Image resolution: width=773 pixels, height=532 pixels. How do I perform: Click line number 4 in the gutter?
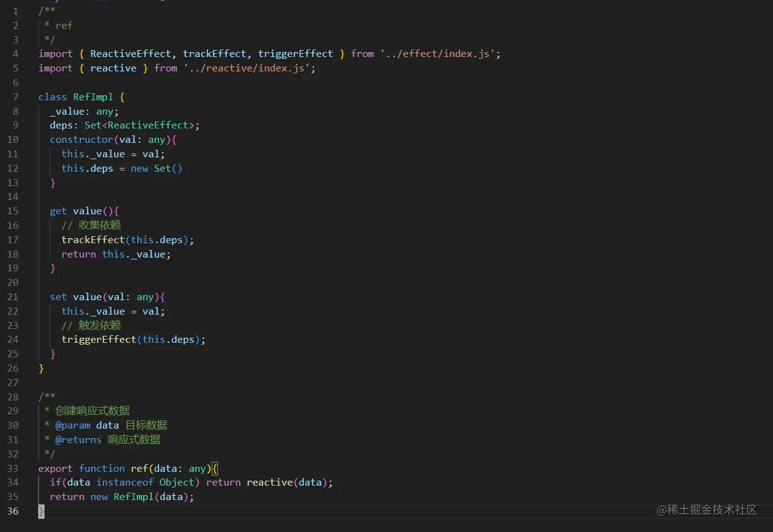[x=16, y=54]
